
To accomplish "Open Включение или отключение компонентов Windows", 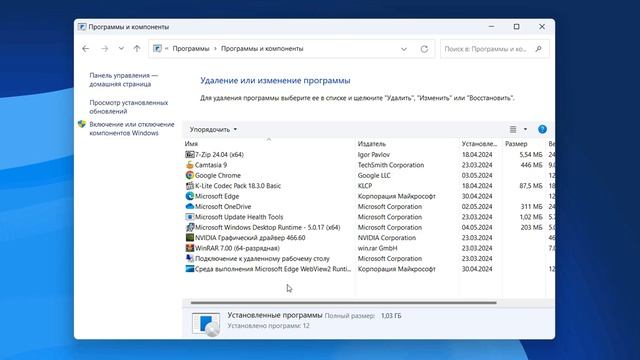I will [132, 129].
